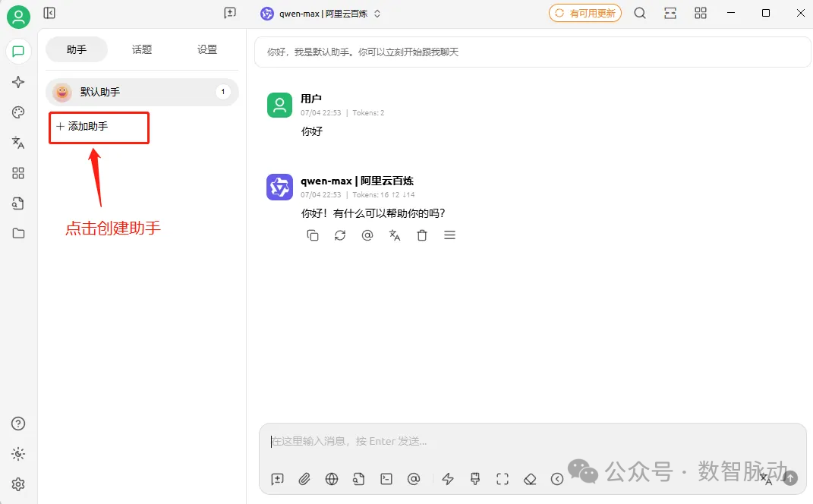This screenshot has height=504, width=813.
Task: Open the user avatar in the sidebar
Action: [x=18, y=17]
